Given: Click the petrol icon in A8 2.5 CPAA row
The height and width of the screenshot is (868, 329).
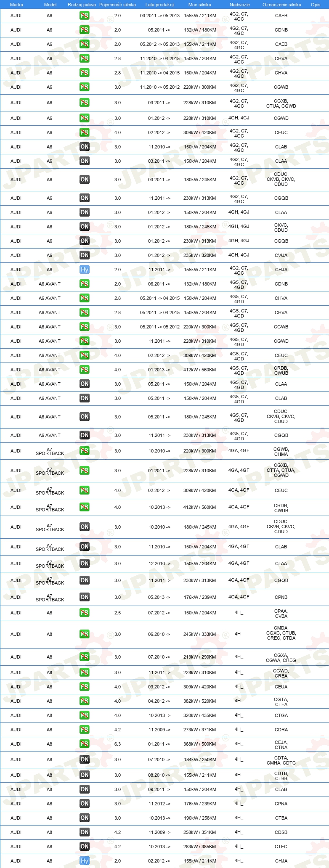Looking at the screenshot, I should click(x=85, y=613).
